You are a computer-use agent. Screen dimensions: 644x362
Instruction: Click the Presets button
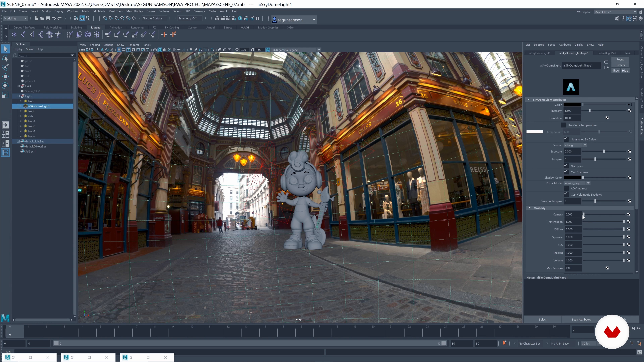620,65
